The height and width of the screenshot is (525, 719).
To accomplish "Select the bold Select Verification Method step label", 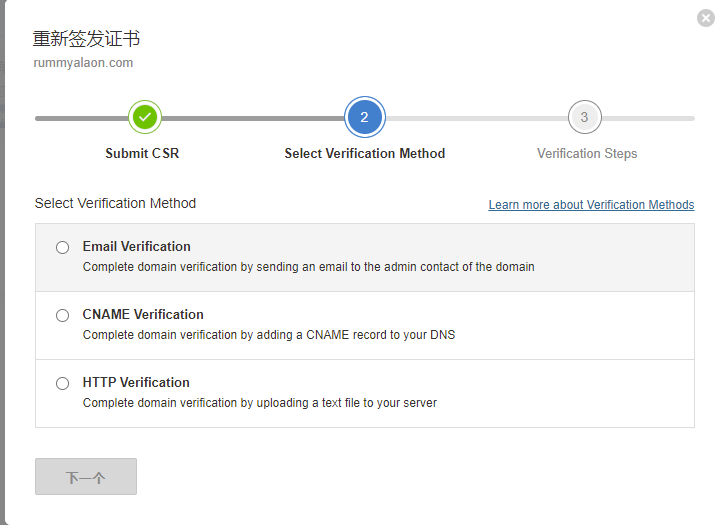I will coord(364,154).
